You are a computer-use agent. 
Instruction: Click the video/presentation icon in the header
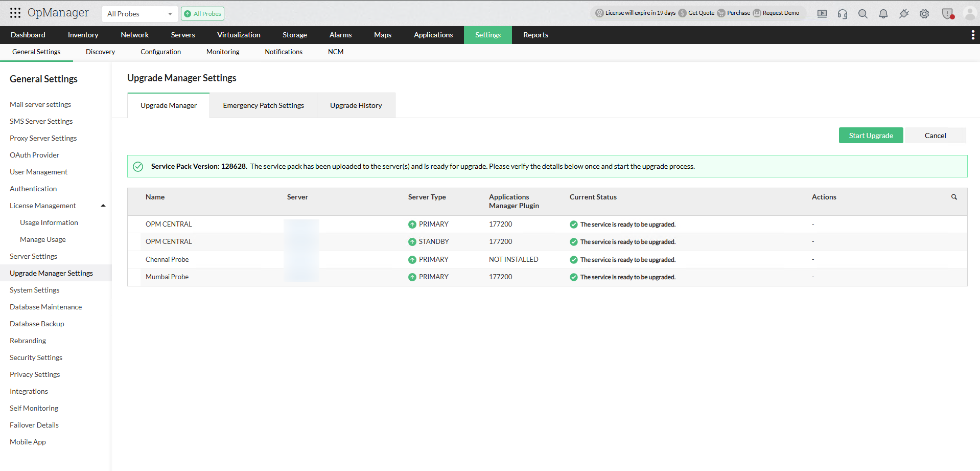point(822,14)
